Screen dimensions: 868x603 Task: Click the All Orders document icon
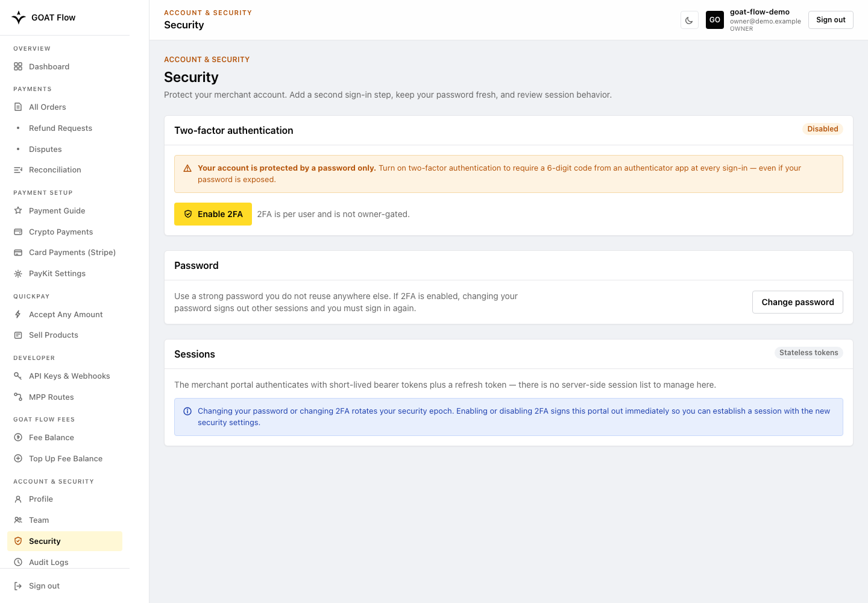[18, 107]
